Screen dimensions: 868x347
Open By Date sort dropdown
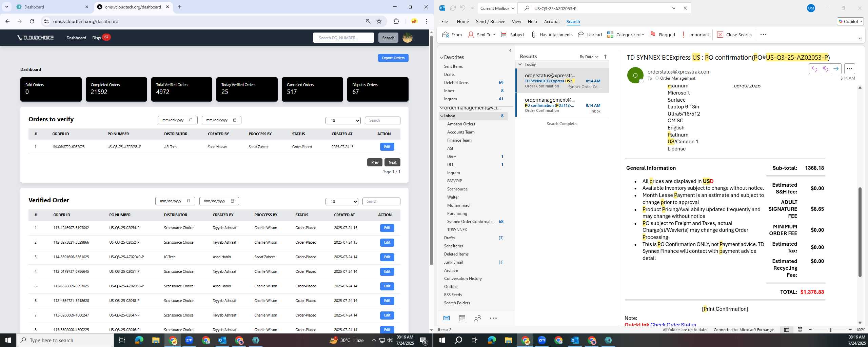(589, 57)
